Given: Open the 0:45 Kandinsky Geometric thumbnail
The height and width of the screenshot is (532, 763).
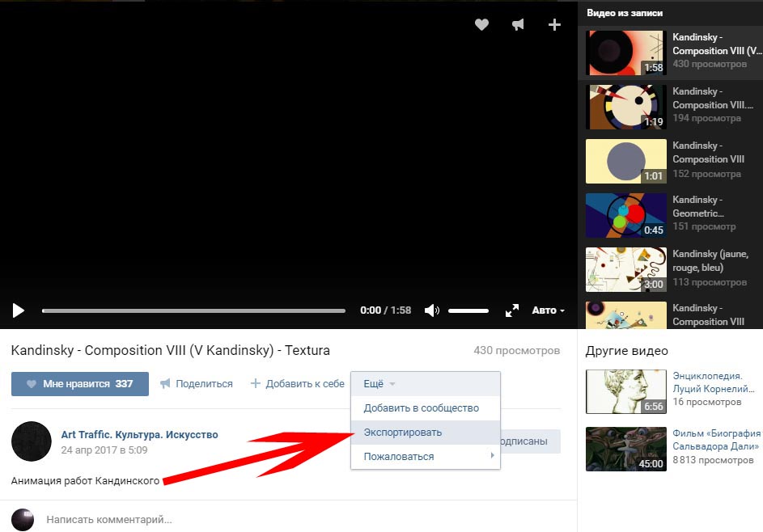Looking at the screenshot, I should pos(625,215).
